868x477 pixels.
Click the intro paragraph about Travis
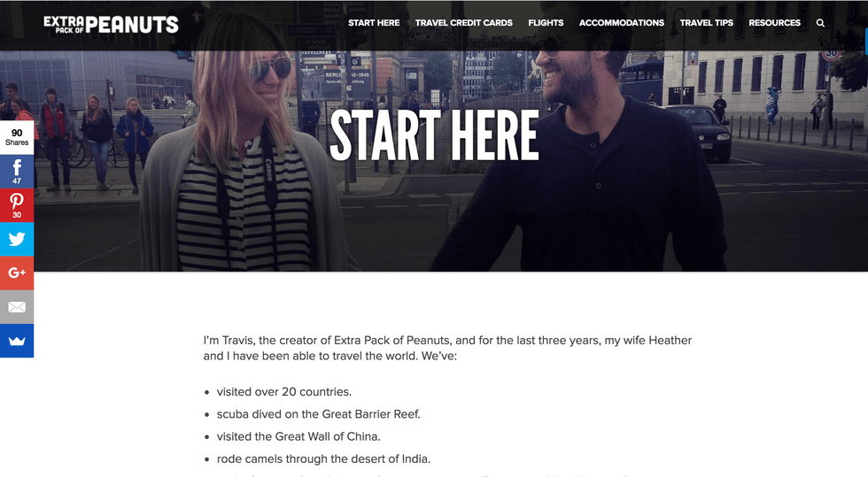coord(447,348)
